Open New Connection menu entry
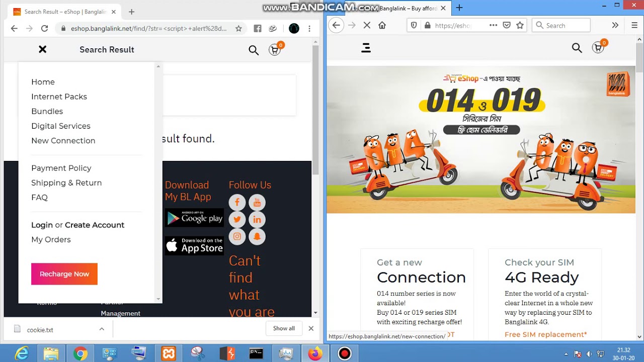The height and width of the screenshot is (362, 644). tap(63, 141)
